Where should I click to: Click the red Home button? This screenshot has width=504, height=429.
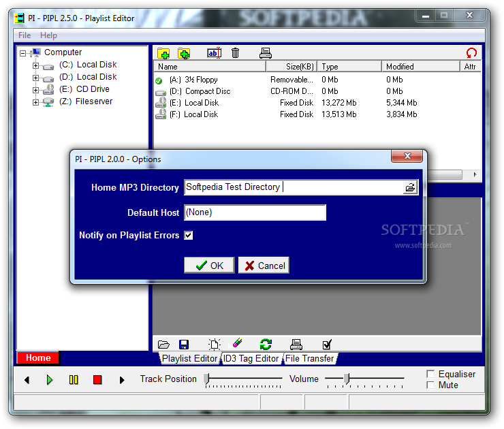[x=38, y=357]
